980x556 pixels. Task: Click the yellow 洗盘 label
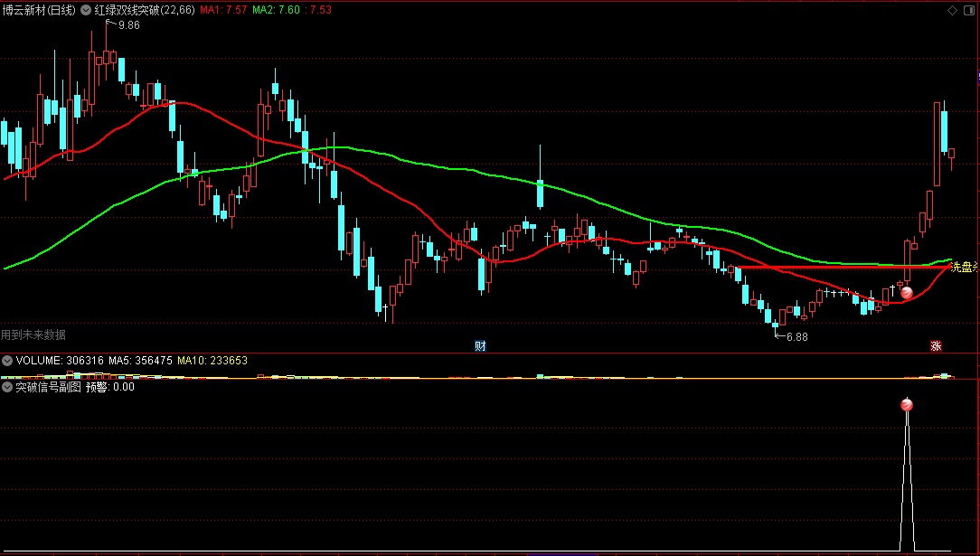pos(963,268)
